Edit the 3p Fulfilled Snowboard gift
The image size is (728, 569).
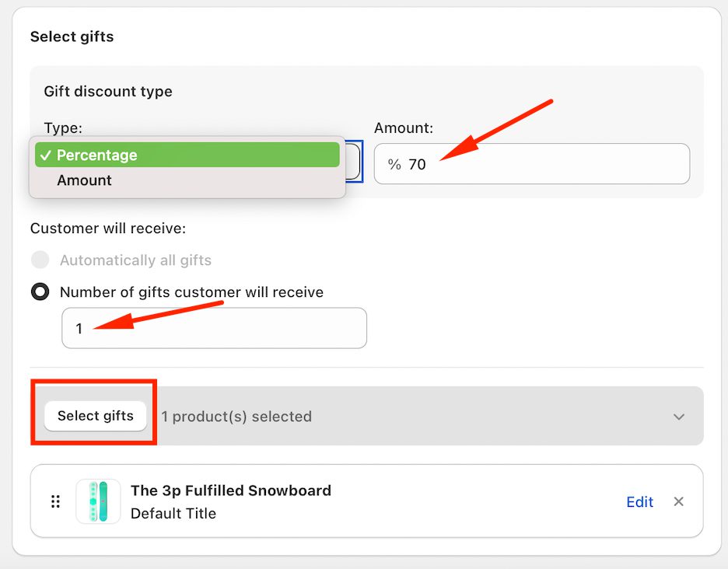pos(639,502)
